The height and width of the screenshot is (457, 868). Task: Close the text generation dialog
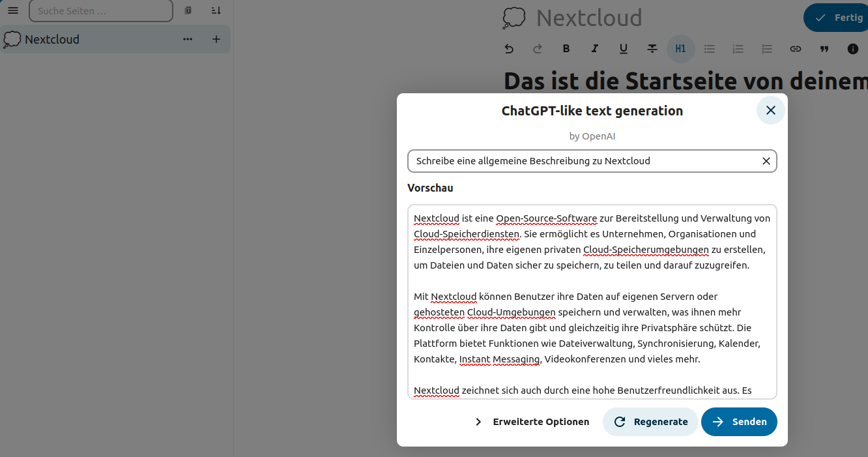click(x=770, y=110)
